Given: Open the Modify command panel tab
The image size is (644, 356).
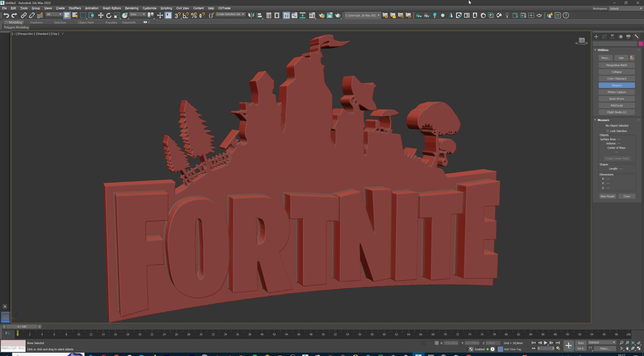Looking at the screenshot, I should tap(604, 37).
